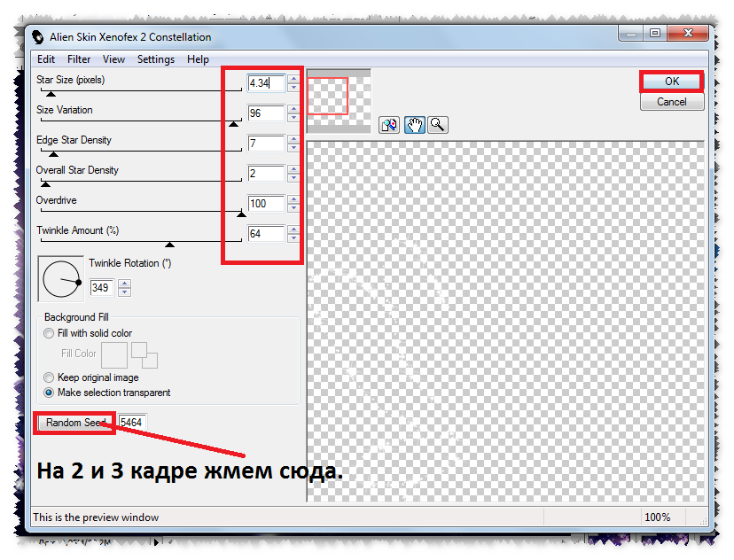This screenshot has height=560, width=734.
Task: Click the Star Size value field
Action: pyautogui.click(x=266, y=83)
